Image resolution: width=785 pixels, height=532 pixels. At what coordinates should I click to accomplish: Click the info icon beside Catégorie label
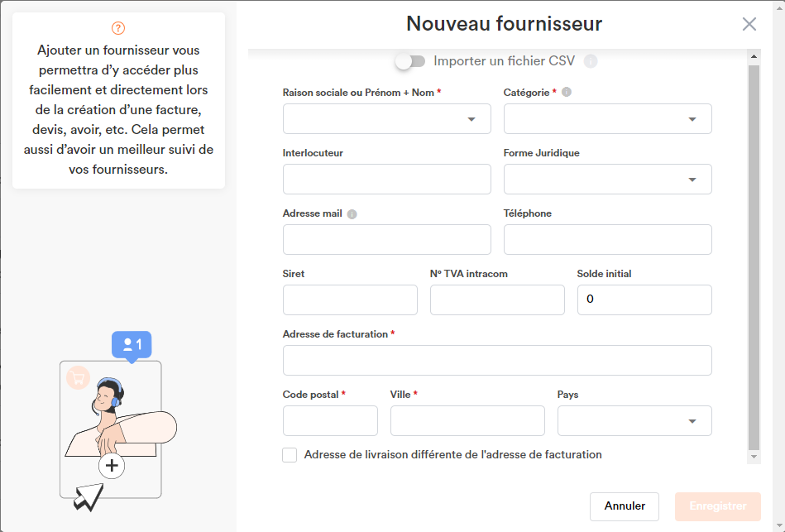567,92
